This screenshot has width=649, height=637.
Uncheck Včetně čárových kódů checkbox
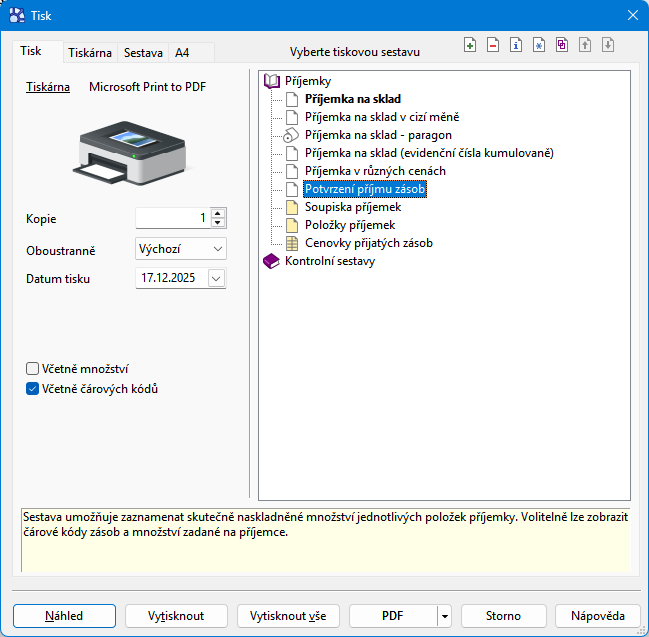pyautogui.click(x=33, y=388)
